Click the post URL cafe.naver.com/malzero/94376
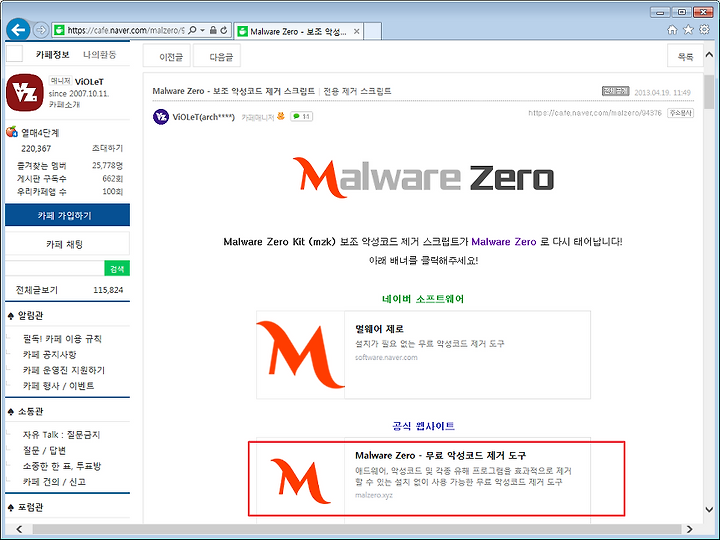 click(x=595, y=112)
